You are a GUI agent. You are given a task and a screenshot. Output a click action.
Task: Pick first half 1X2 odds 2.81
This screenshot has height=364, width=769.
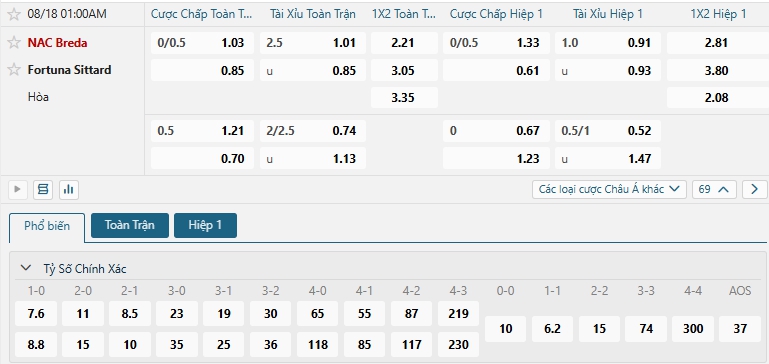coord(716,43)
